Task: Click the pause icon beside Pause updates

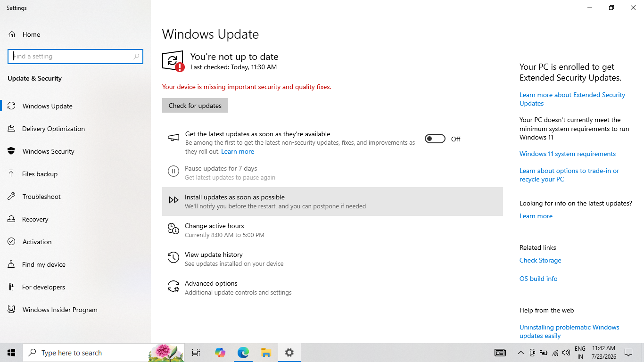Action: point(173,171)
